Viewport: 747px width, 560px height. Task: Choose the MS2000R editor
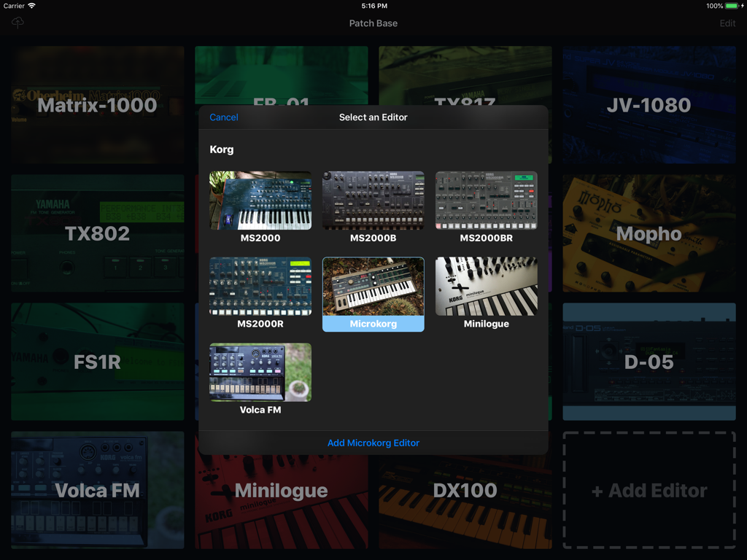pyautogui.click(x=260, y=284)
